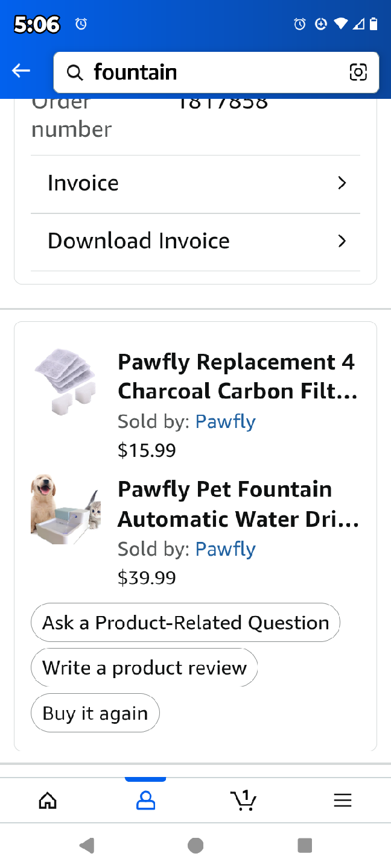Tap the back arrow beside the search bar
391x868 pixels.
tap(20, 70)
